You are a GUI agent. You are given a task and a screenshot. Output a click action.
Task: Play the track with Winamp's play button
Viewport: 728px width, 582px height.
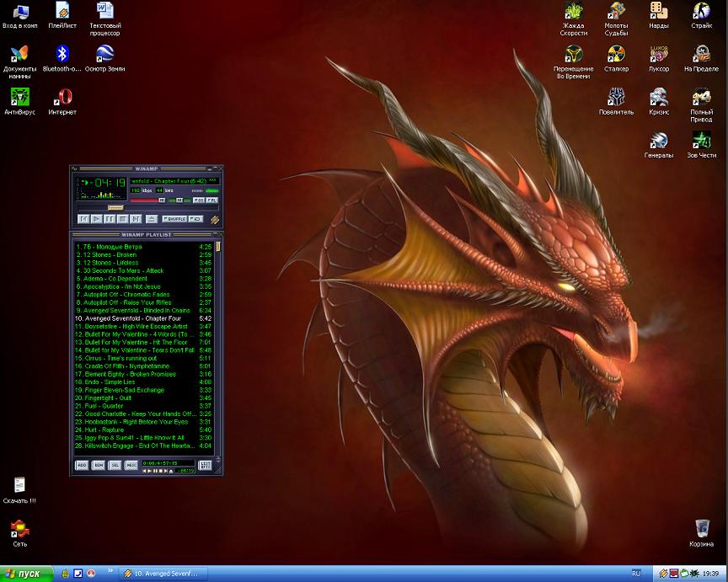click(97, 219)
